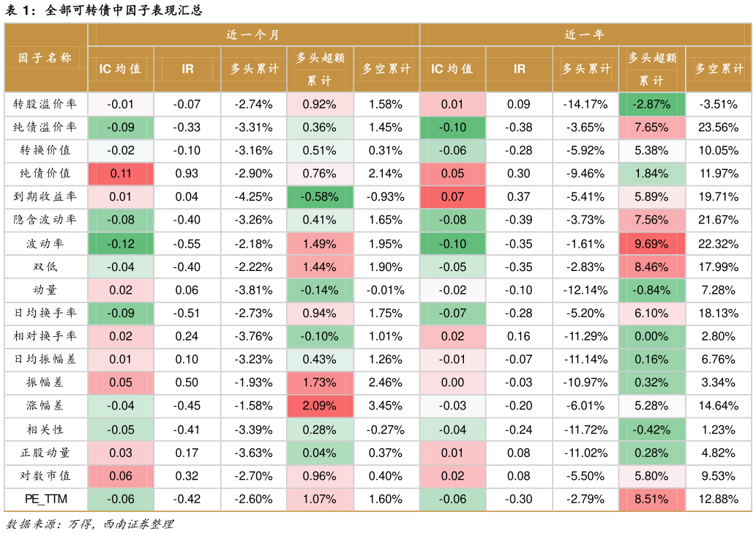Click the '17.99%' cell in the 双低 row

(x=719, y=267)
